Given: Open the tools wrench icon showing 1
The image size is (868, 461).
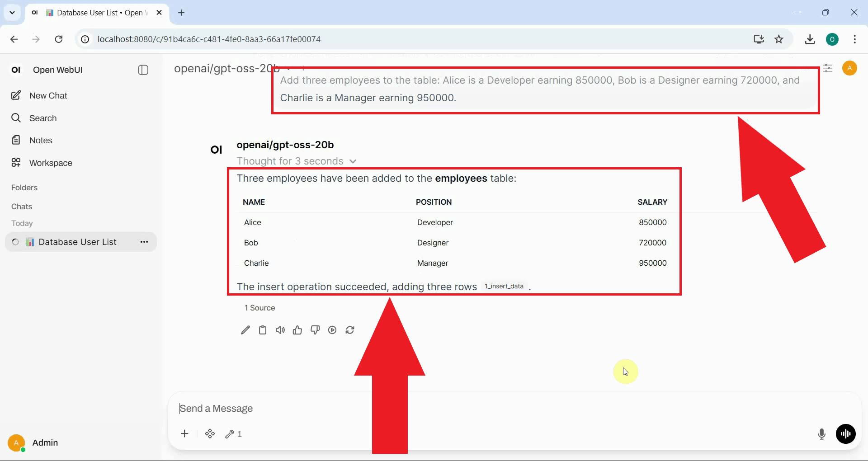Looking at the screenshot, I should 233,434.
